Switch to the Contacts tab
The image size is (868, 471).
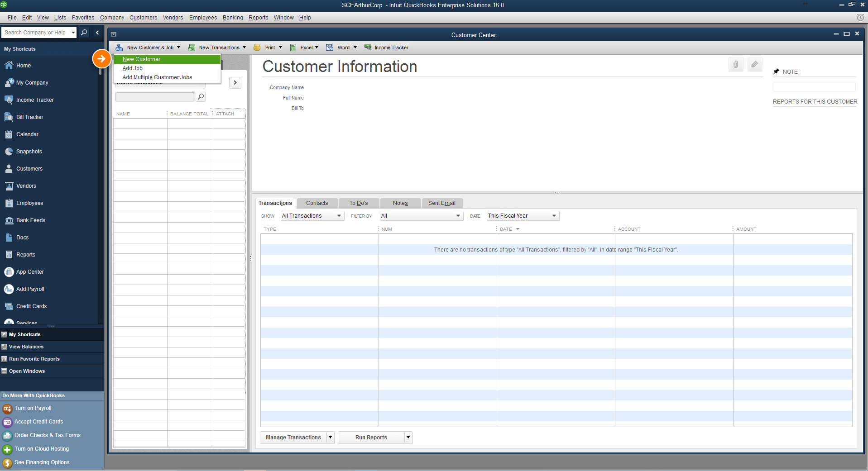317,203
